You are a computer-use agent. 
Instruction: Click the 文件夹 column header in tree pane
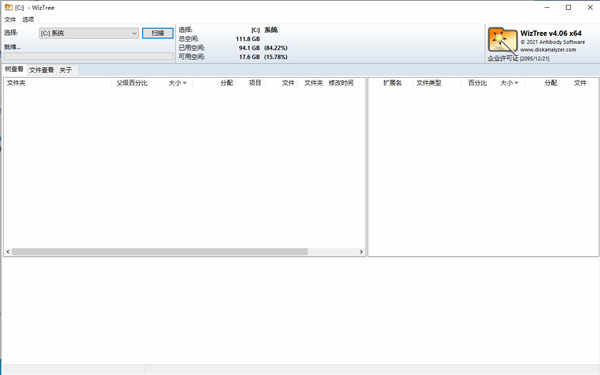point(16,83)
